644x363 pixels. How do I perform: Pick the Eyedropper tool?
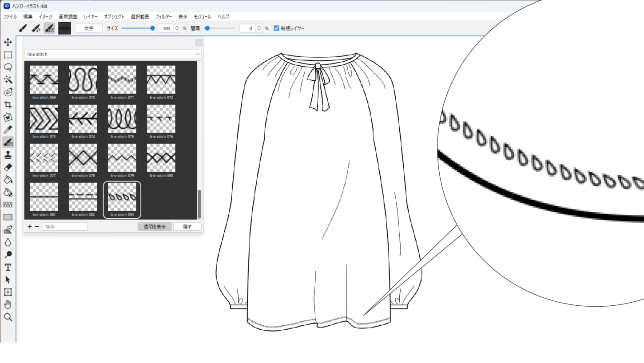pos(8,130)
